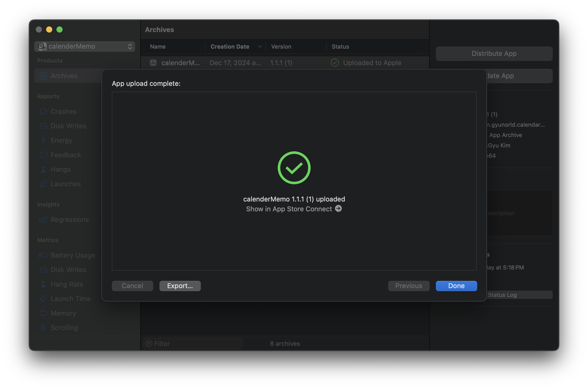Open Disk Writes under Metrics

pos(68,270)
